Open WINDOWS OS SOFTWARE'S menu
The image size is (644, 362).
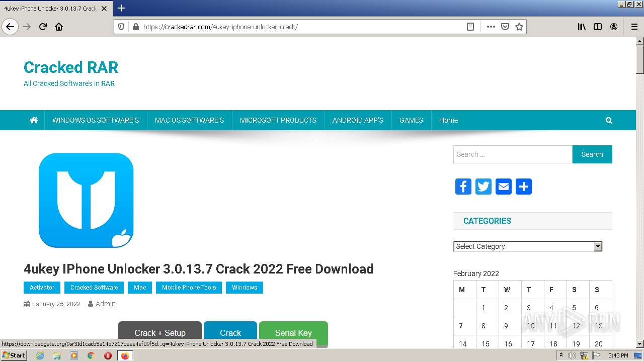coord(96,120)
